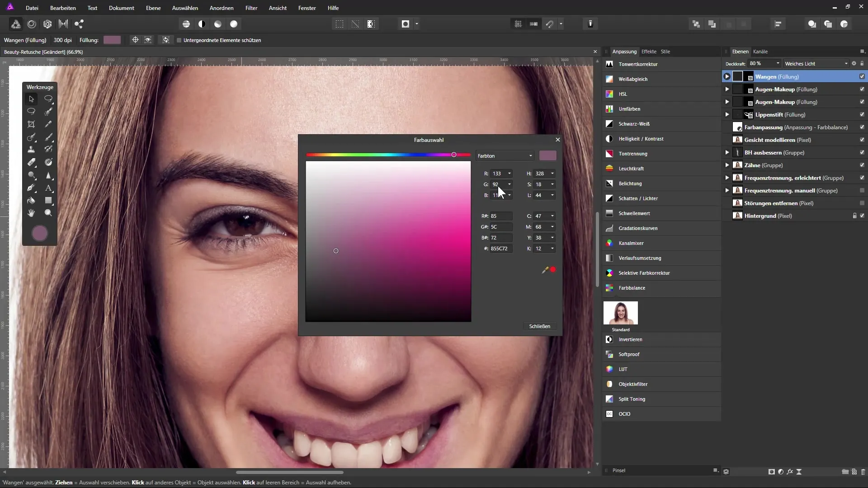Switch to the Stile tab
Image resolution: width=868 pixels, height=488 pixels.
pos(665,52)
